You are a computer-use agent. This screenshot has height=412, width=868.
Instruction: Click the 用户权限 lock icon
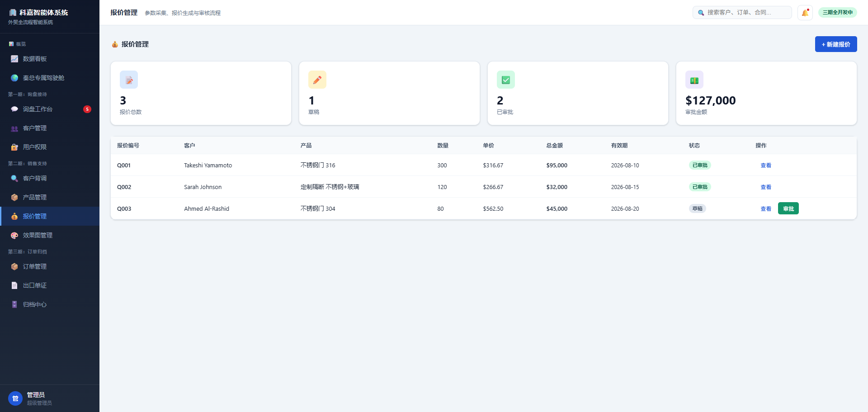tap(14, 147)
